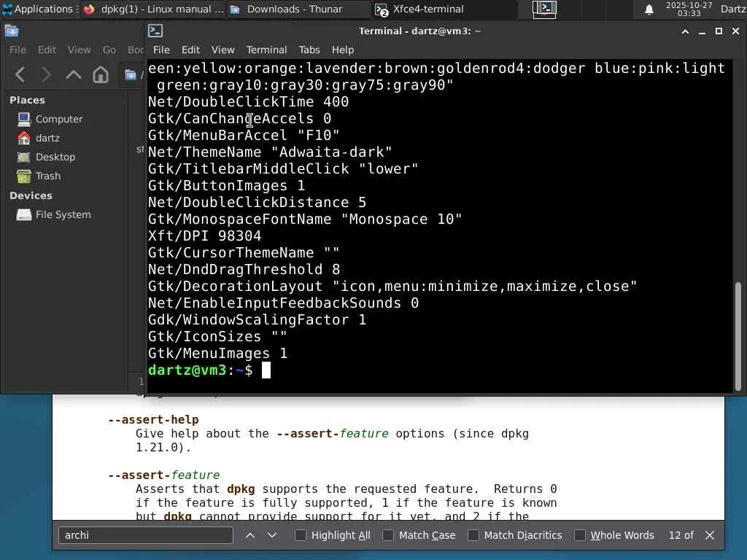Viewport: 747px width, 560px height.
Task: Close the Firefox find bar
Action: tap(710, 535)
